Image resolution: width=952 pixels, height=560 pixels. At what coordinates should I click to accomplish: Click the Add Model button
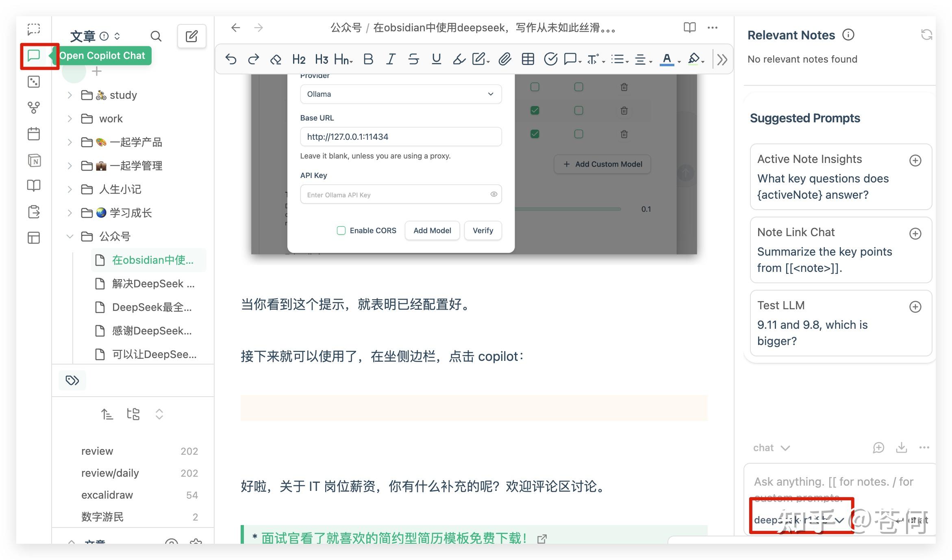click(432, 230)
